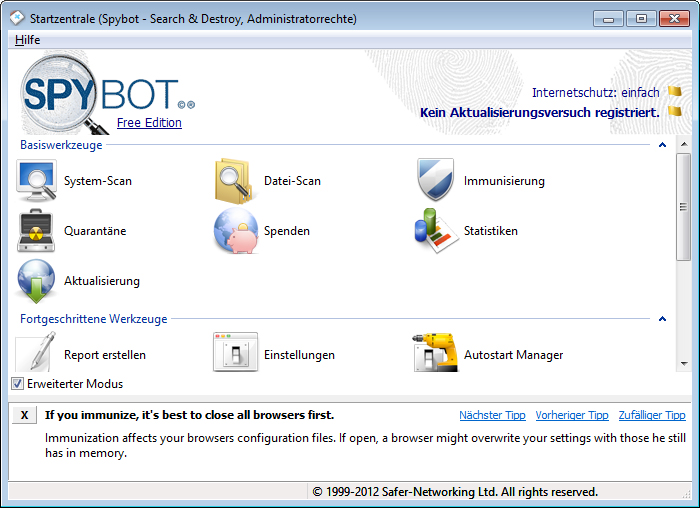Click the Internetschutz: einfach status text
This screenshot has height=508, width=700.
point(596,92)
